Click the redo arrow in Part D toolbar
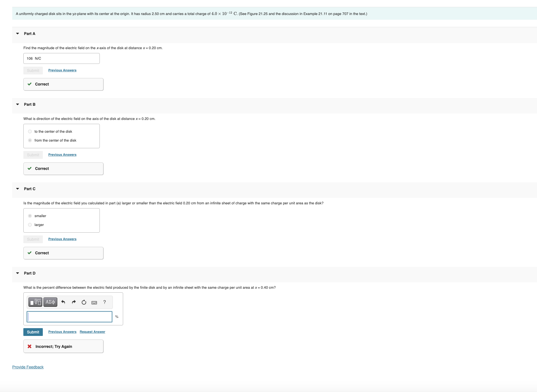 [x=74, y=302]
